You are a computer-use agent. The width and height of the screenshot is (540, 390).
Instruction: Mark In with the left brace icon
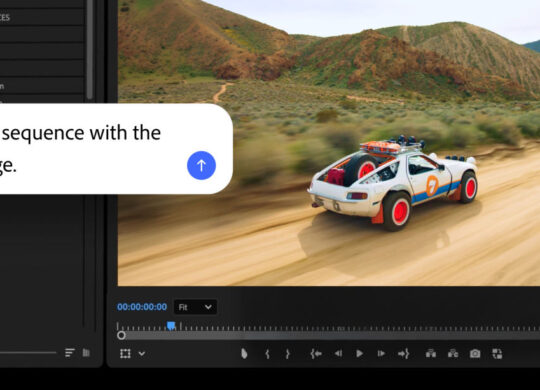267,354
